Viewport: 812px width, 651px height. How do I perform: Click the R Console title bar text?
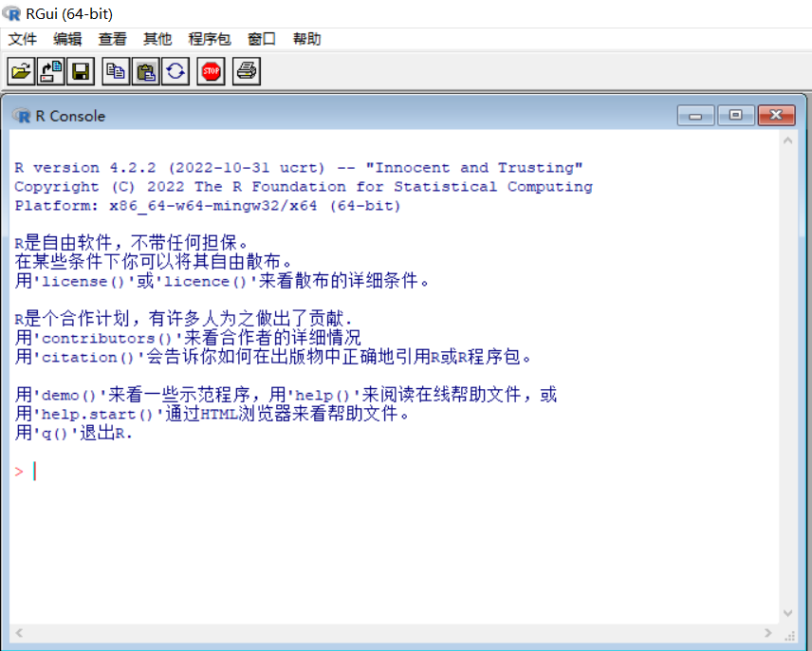(70, 116)
